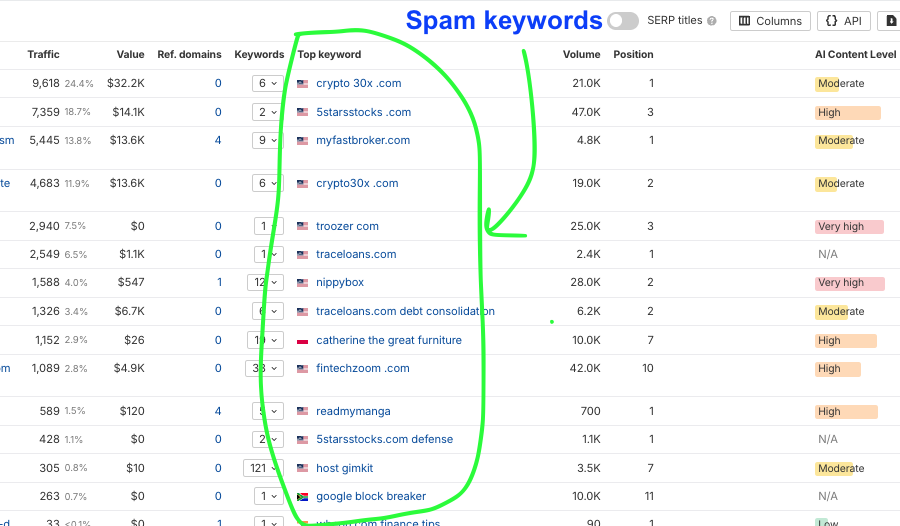Screen dimensions: 900x526
Task: Sort by the Traffic column header
Action: [x=43, y=55]
